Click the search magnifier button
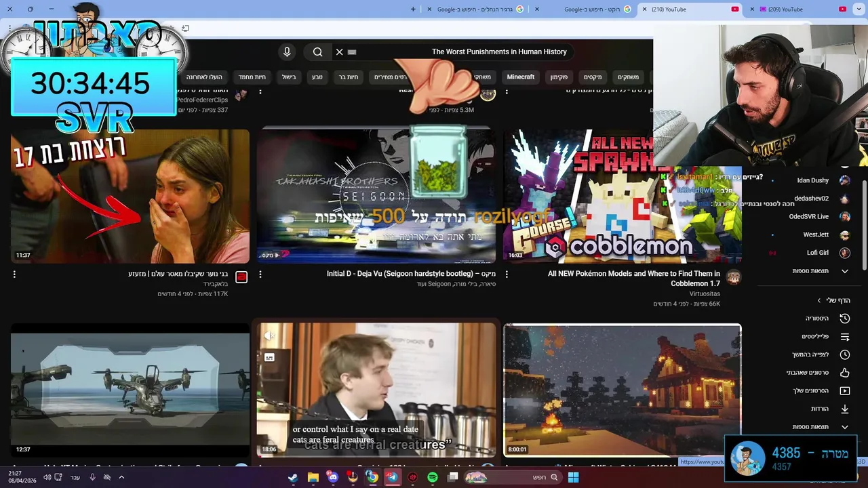This screenshot has height=488, width=868. coord(317,52)
